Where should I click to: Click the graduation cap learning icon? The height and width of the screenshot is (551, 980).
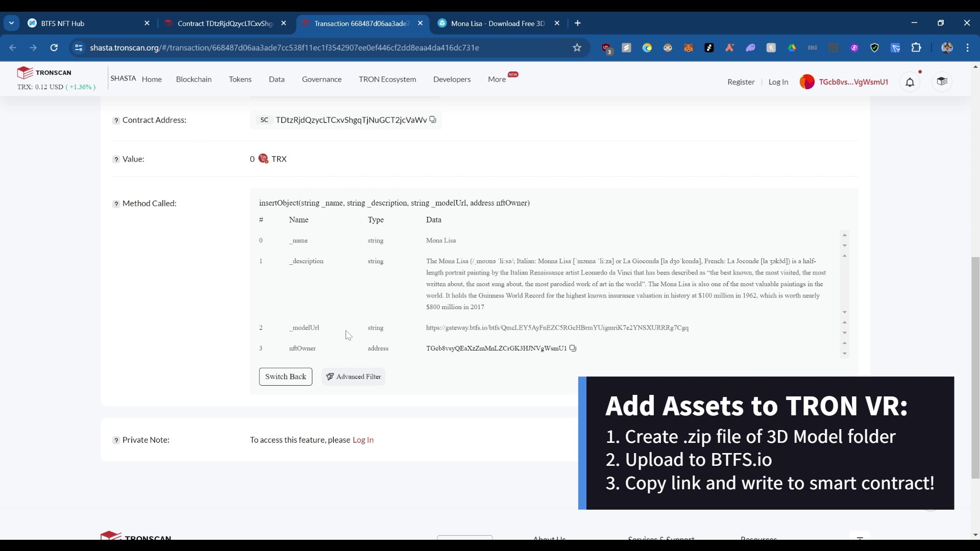[942, 82]
